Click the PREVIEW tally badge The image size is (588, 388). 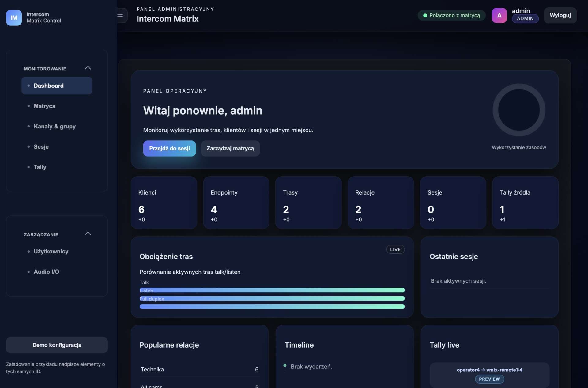(489, 379)
